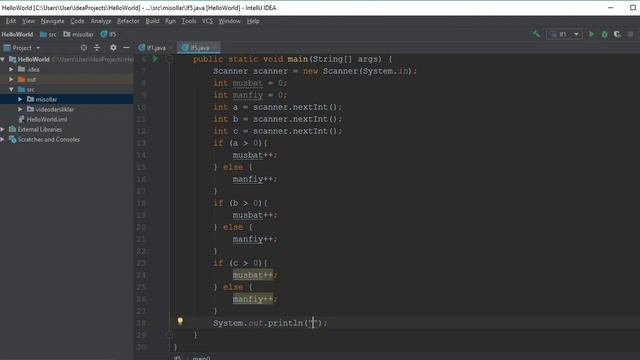Screen dimensions: 640x360
Task: Open the Analyze menu
Action: [x=101, y=21]
